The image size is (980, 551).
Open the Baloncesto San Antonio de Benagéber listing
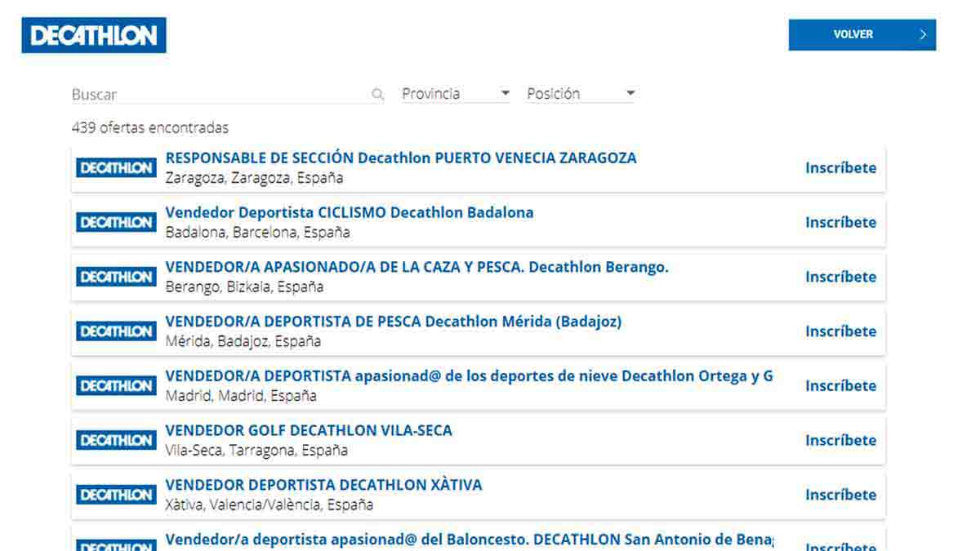click(468, 540)
